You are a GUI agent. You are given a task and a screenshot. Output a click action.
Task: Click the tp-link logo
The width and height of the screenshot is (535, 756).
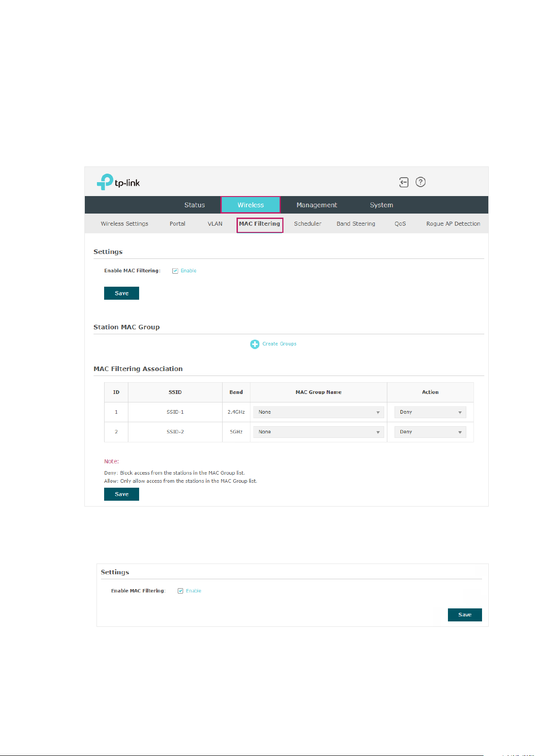coord(118,182)
